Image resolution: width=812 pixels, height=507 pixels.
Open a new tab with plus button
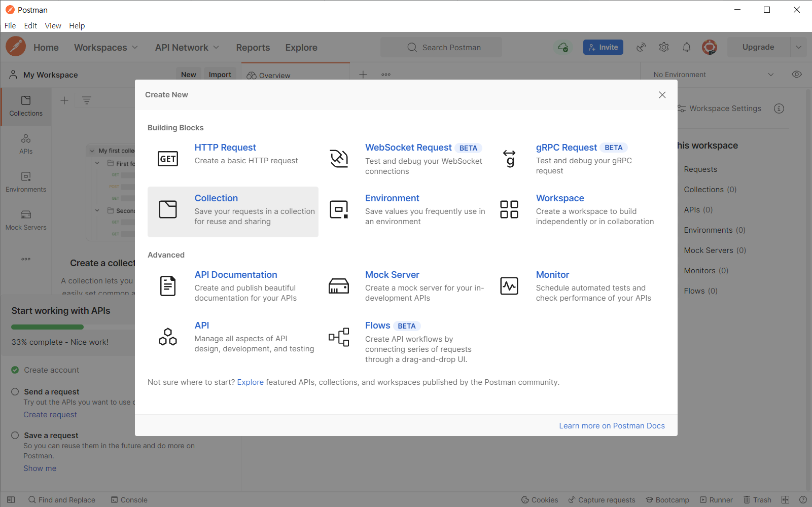click(x=363, y=75)
